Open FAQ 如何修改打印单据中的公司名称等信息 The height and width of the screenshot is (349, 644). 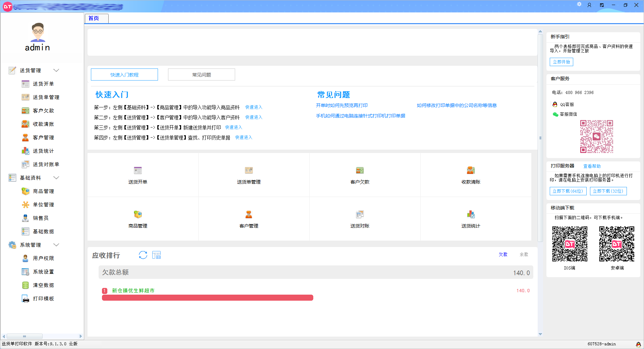457,105
